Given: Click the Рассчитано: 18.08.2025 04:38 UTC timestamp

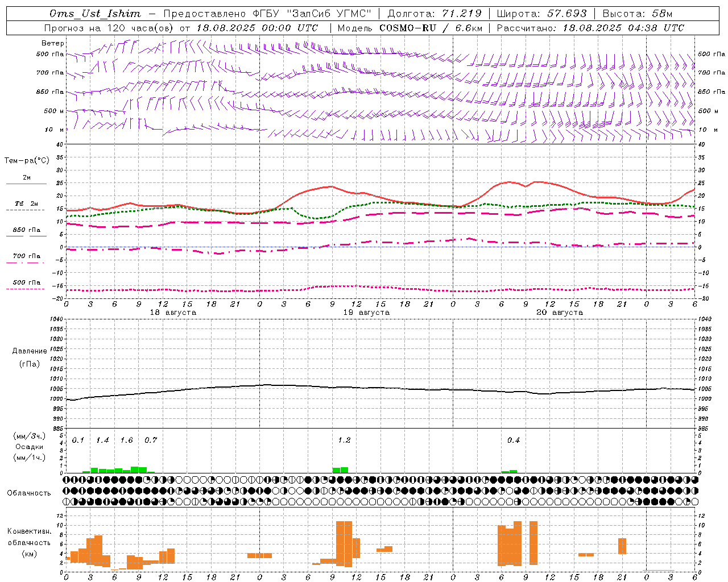Looking at the screenshot, I should (x=590, y=28).
